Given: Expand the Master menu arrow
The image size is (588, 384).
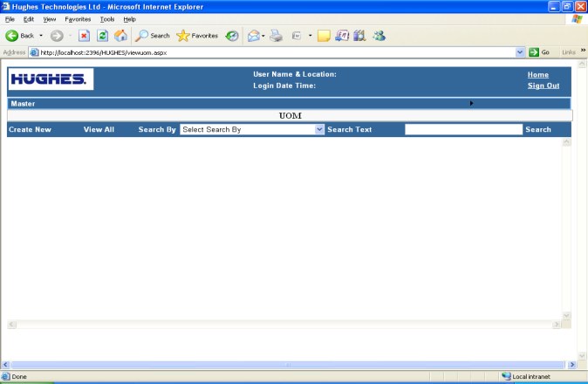Looking at the screenshot, I should click(x=471, y=103).
